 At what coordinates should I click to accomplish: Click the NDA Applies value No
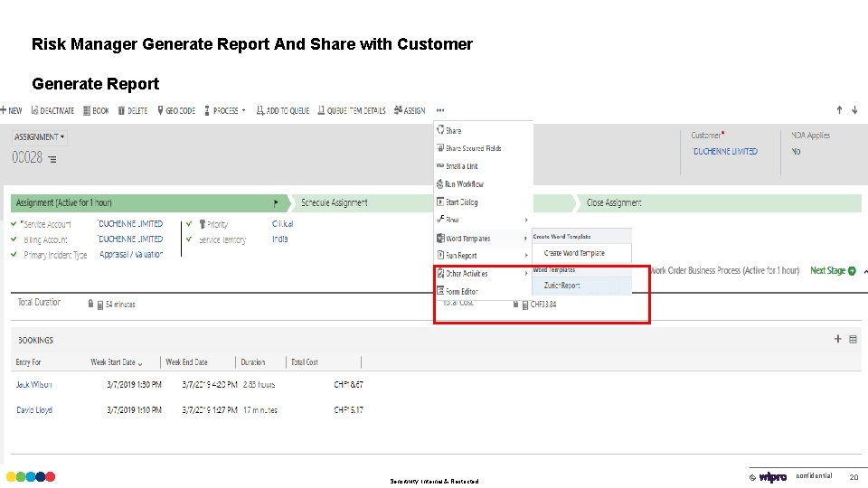click(x=796, y=151)
